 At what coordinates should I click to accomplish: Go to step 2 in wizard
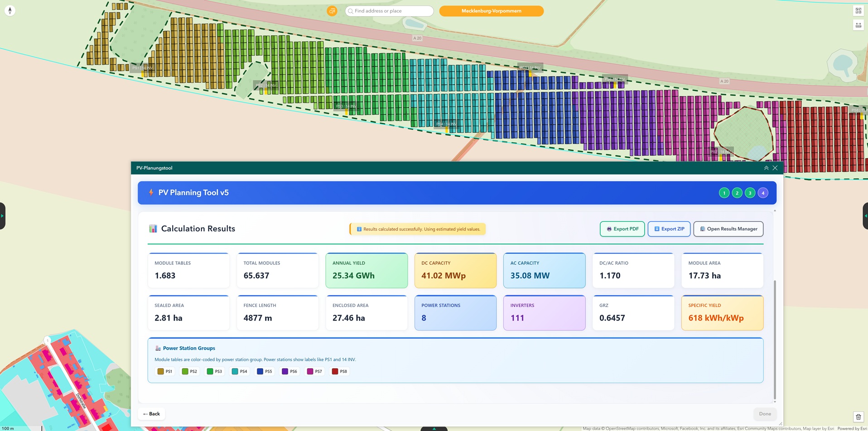737,193
